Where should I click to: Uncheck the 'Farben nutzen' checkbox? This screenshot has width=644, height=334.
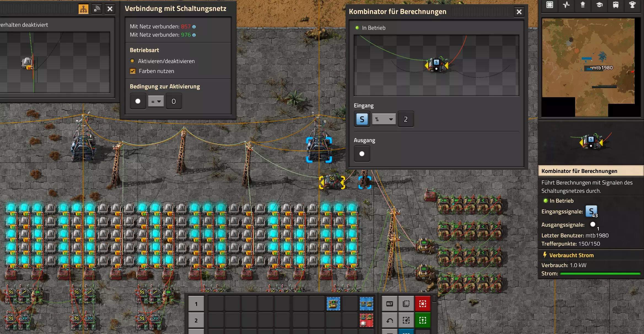(x=133, y=71)
